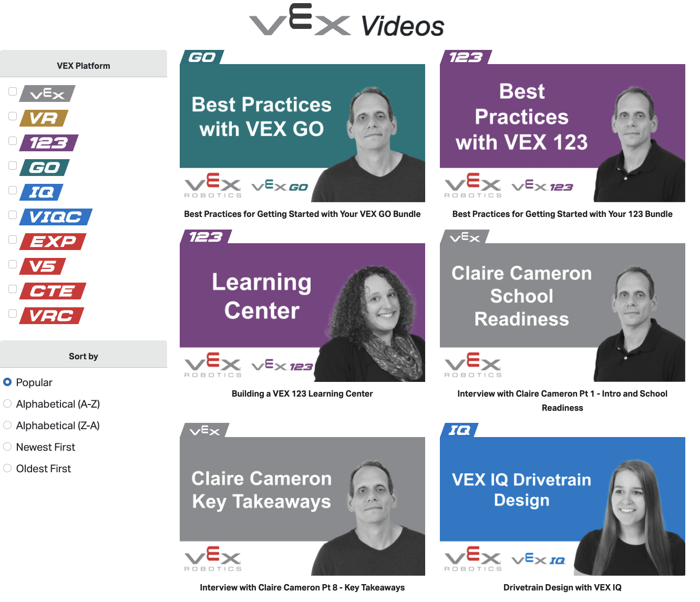Click the VIQC platform badge

56,217
